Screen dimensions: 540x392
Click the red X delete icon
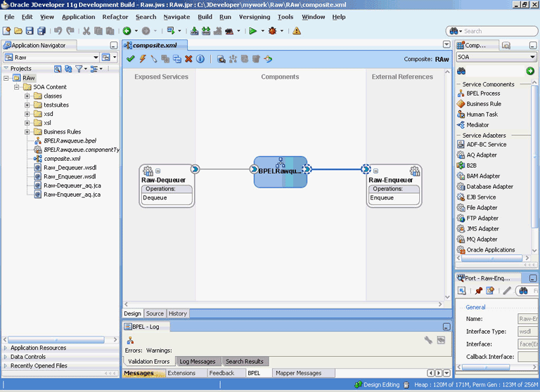point(188,59)
